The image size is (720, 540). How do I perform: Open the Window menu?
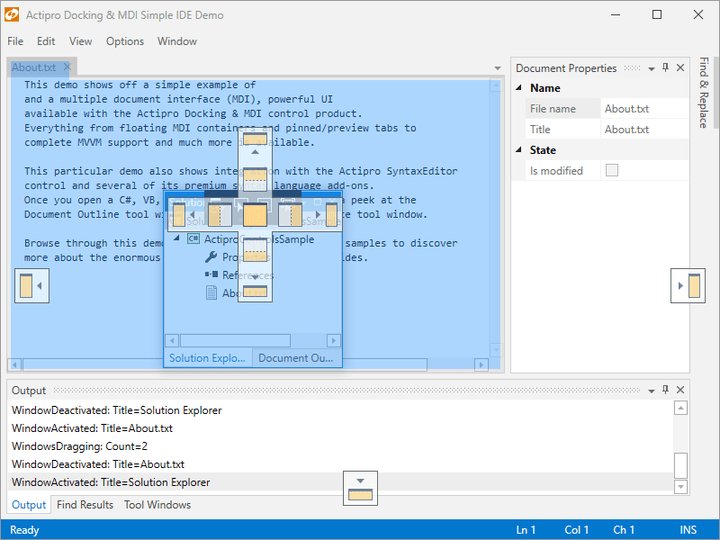pos(177,41)
